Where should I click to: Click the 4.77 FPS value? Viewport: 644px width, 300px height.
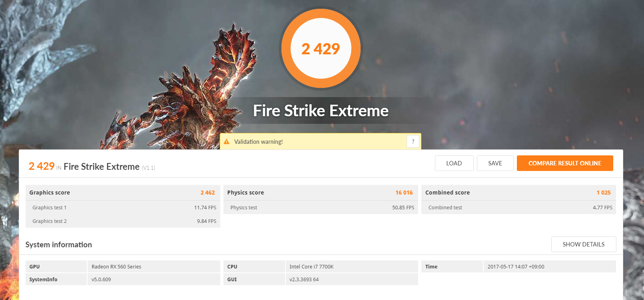(x=602, y=207)
